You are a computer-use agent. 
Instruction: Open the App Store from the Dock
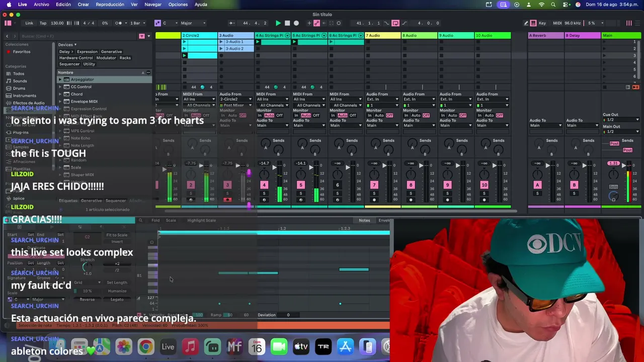[345, 347]
